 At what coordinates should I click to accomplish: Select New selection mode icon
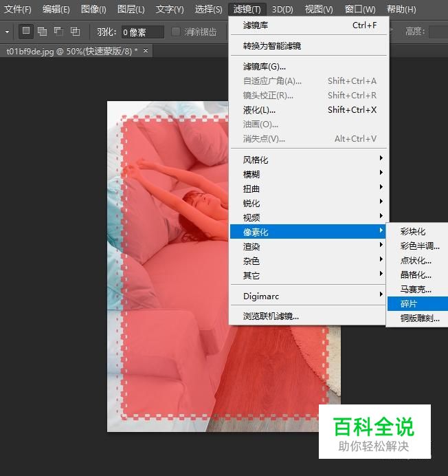(x=26, y=31)
